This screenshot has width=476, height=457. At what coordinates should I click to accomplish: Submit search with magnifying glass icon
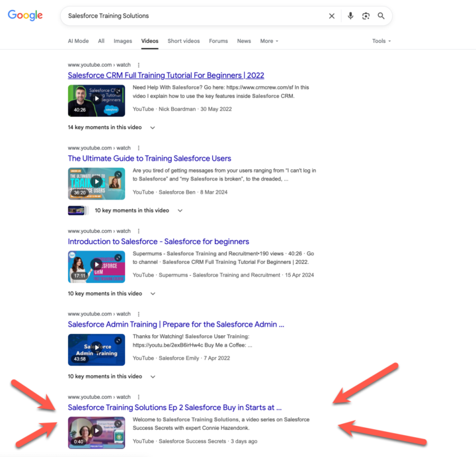click(381, 16)
